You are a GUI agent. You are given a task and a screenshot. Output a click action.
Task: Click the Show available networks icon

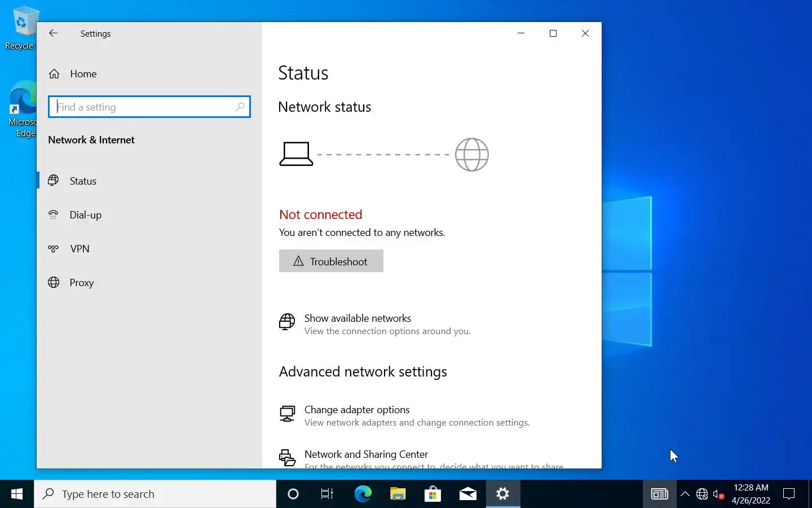pyautogui.click(x=287, y=322)
